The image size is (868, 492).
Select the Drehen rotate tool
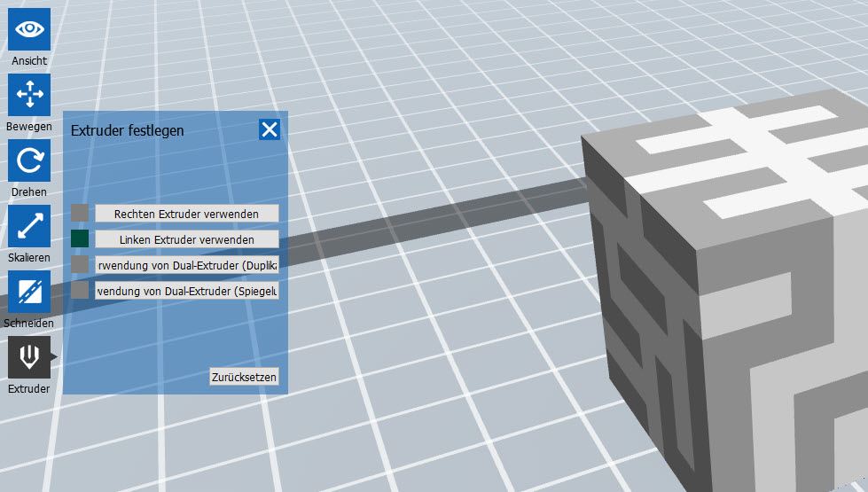click(x=29, y=160)
